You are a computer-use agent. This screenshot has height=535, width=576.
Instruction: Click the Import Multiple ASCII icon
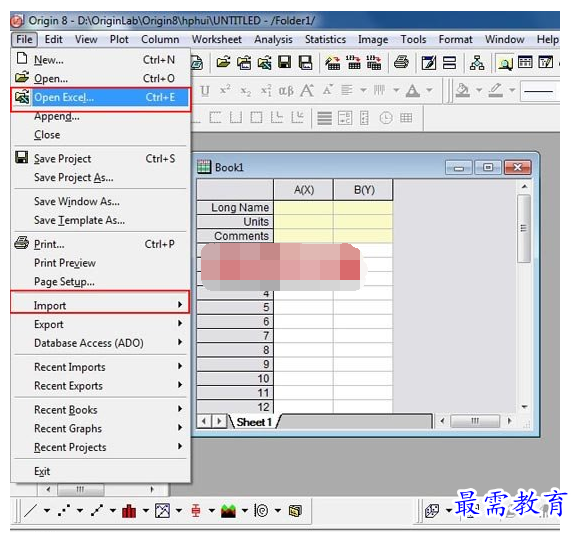374,62
